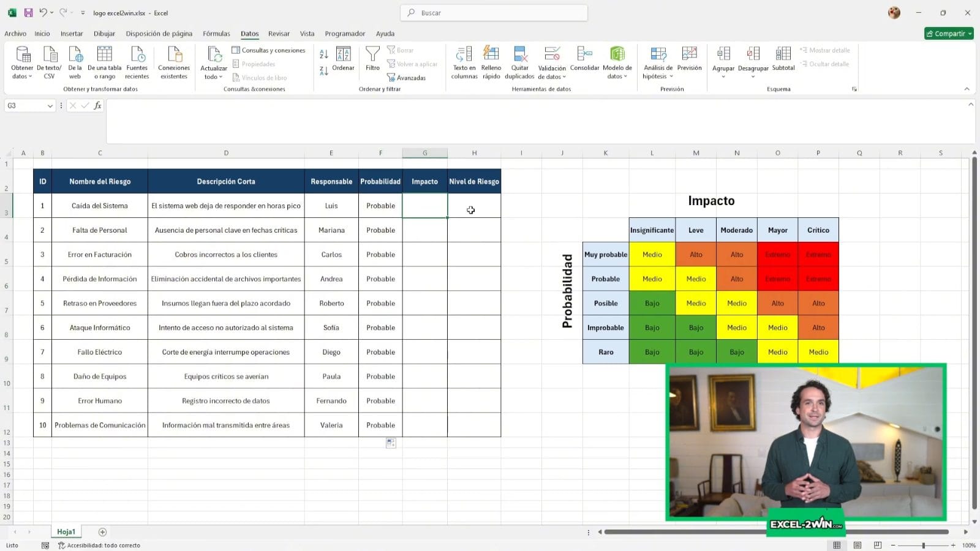Click Consolidar tool

[x=584, y=59]
